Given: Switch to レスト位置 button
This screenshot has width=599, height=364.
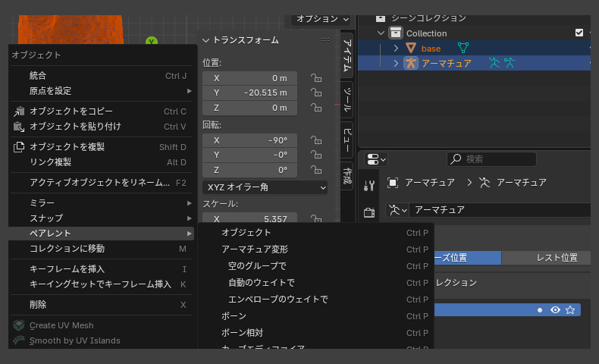Looking at the screenshot, I should [557, 258].
